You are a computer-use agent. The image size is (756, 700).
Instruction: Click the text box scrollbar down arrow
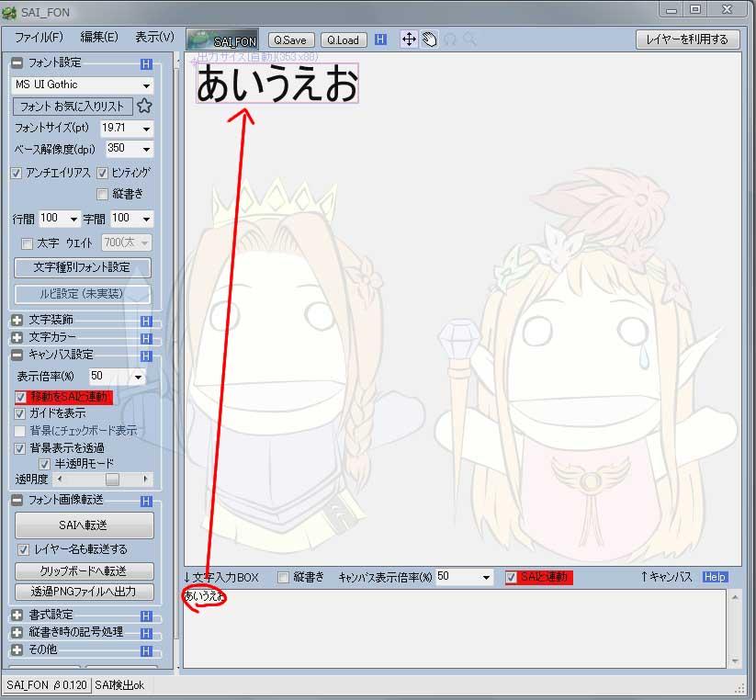click(x=735, y=660)
